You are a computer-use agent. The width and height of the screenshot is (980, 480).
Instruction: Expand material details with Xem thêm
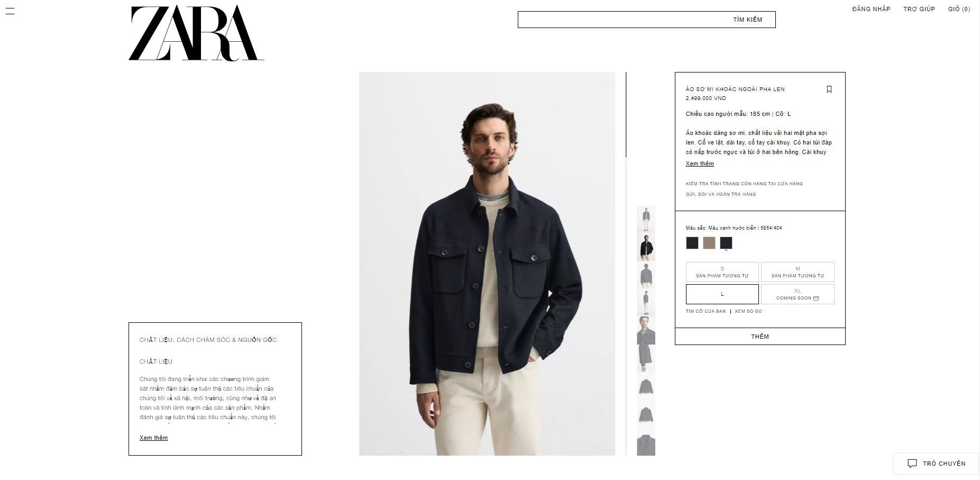pyautogui.click(x=153, y=438)
